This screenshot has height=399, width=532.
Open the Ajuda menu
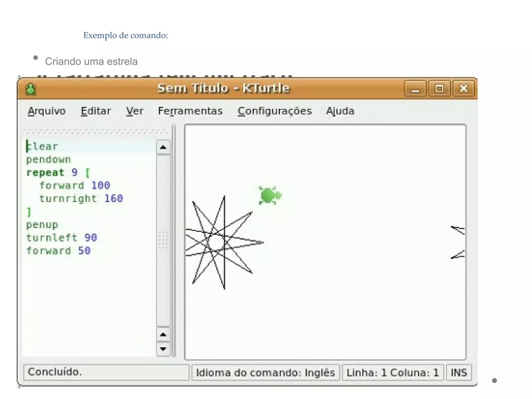[340, 111]
